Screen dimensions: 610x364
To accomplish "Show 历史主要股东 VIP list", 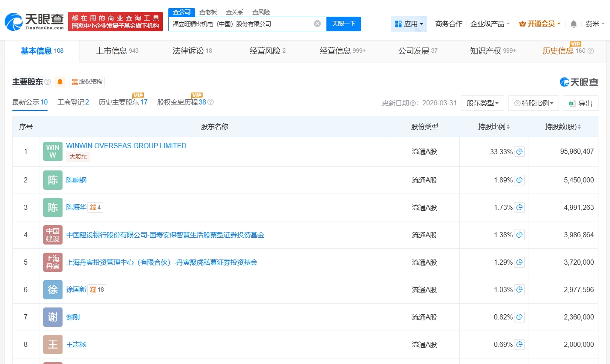I will pos(123,102).
